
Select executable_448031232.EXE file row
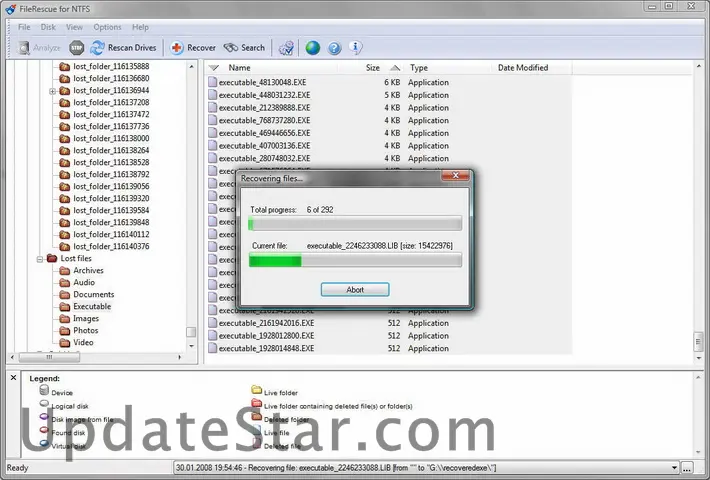[x=389, y=95]
